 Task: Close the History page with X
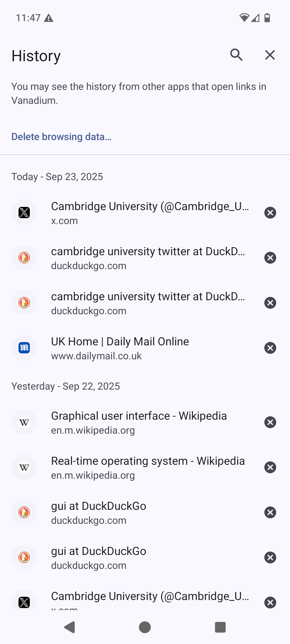[x=270, y=55]
